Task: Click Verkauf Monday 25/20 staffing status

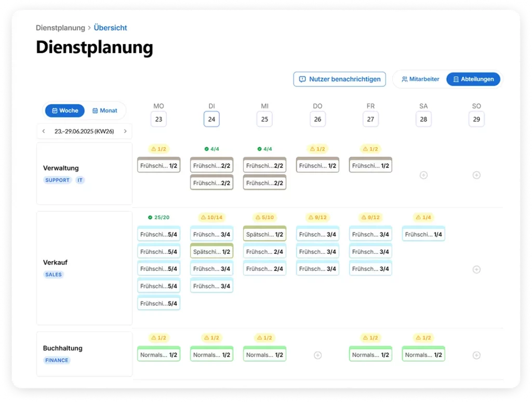Action: pos(159,217)
